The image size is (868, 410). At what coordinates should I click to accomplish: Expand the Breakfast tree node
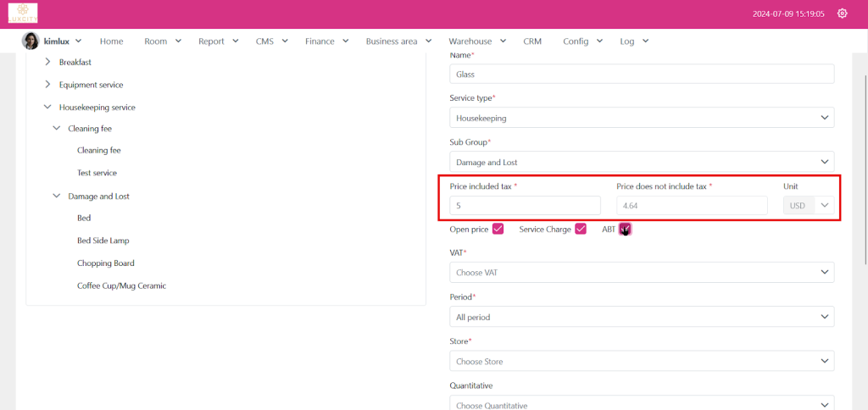point(47,62)
